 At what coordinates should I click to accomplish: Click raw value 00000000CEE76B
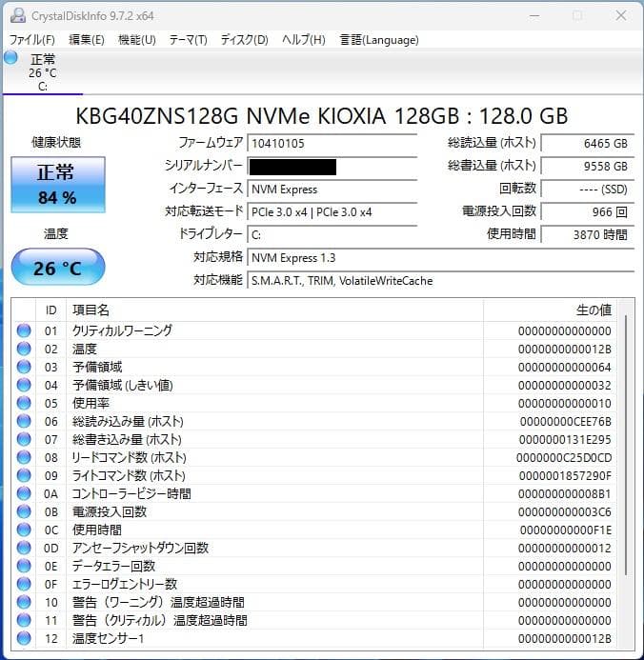(x=565, y=421)
